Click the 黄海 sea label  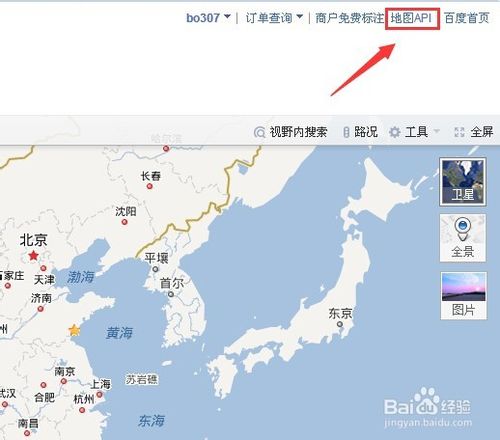119,333
